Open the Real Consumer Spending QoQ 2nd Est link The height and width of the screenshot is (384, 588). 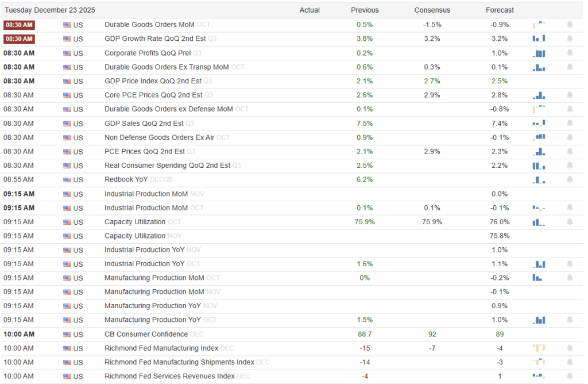167,166
